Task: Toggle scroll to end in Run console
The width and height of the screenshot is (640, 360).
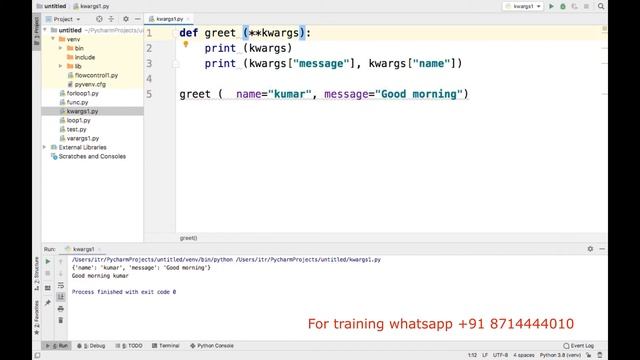Action: click(x=61, y=297)
